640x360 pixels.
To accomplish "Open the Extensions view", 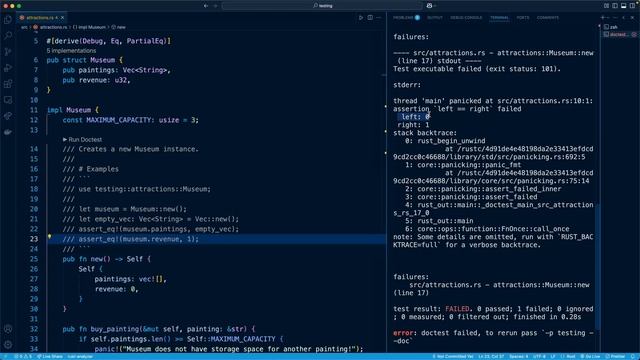I will click(x=8, y=84).
